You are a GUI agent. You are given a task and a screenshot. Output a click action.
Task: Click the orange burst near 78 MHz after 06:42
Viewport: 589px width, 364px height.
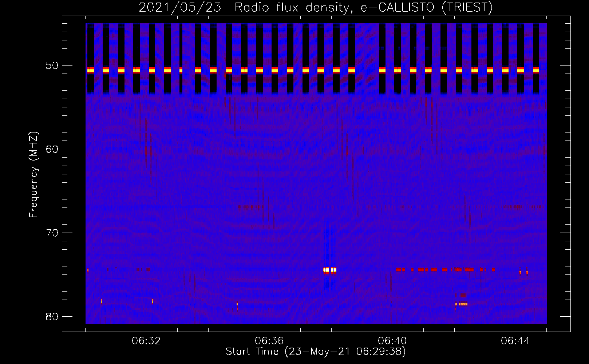tap(462, 304)
